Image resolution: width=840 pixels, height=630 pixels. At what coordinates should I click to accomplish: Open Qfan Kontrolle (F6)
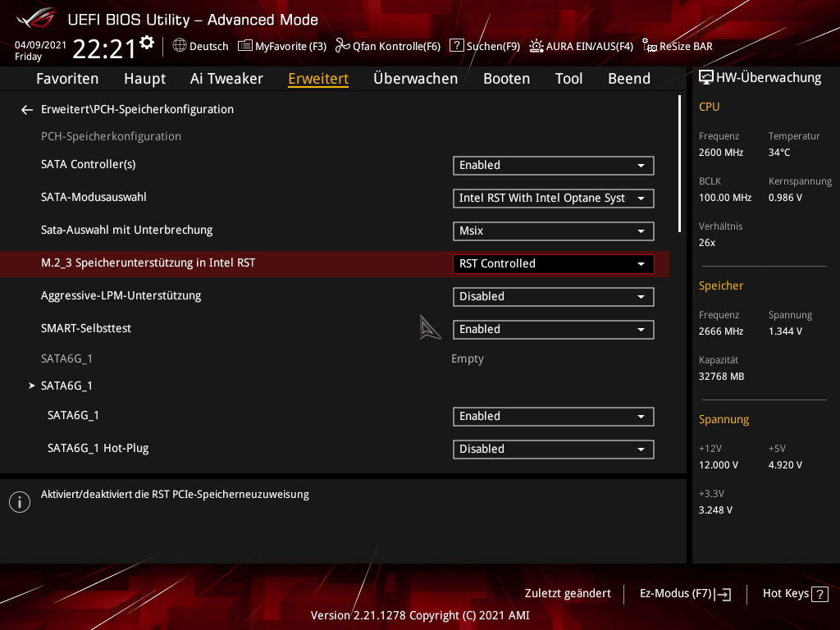(388, 46)
